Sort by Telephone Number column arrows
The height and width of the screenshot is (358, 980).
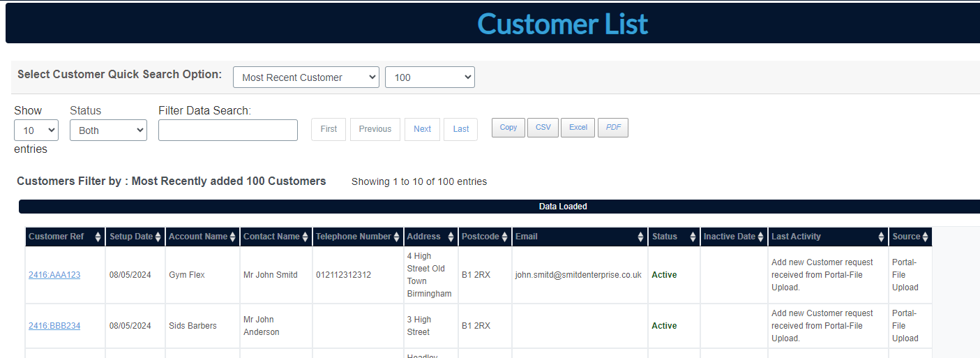click(x=397, y=237)
